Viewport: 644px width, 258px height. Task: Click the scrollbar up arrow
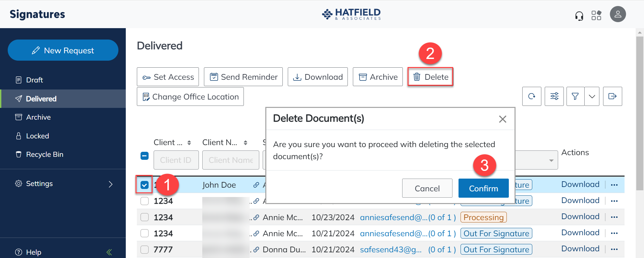pos(640,33)
